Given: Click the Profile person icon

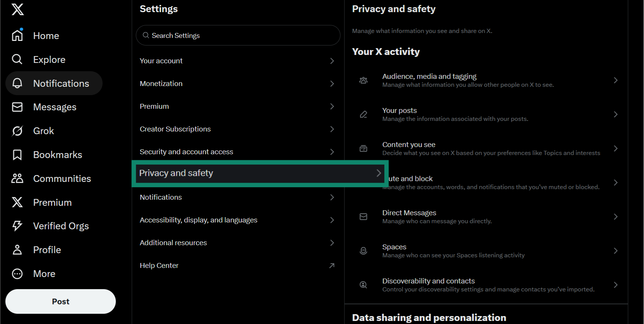Looking at the screenshot, I should click(x=17, y=249).
